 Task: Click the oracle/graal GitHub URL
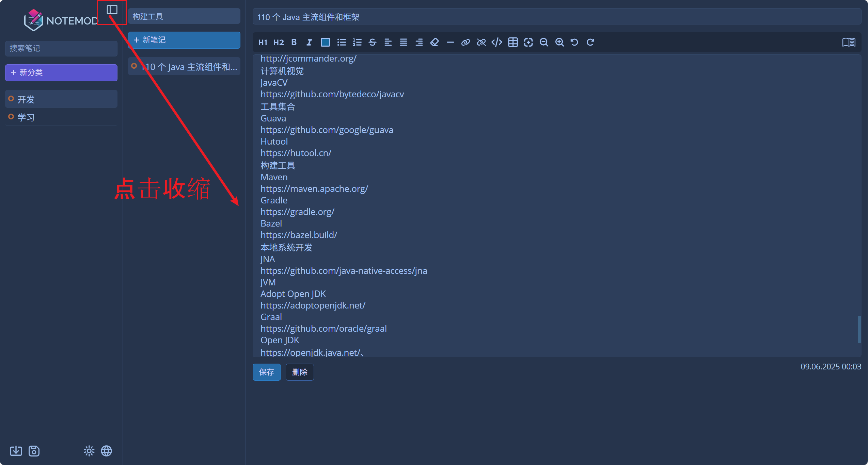coord(323,329)
